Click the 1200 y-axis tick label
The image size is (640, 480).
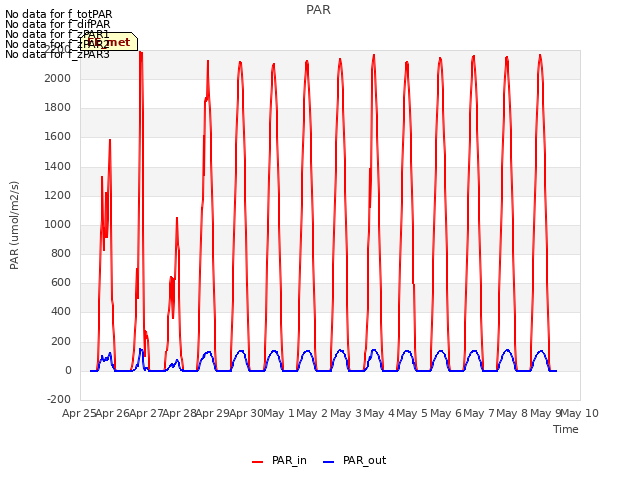pos(58,195)
